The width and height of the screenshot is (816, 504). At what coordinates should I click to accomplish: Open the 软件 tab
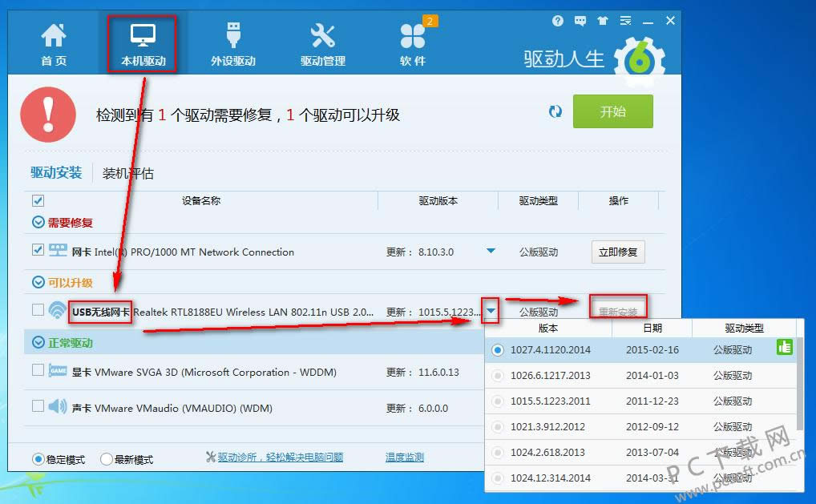(413, 45)
